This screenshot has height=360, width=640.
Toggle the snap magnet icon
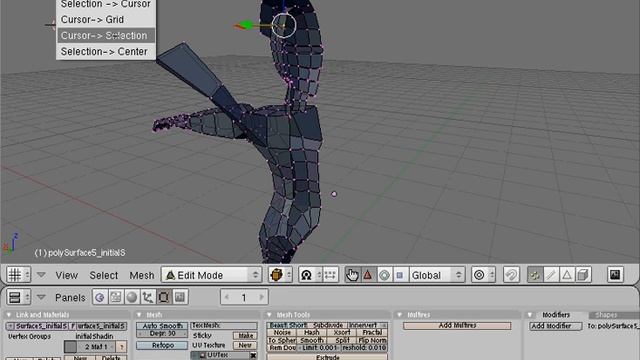(x=511, y=275)
